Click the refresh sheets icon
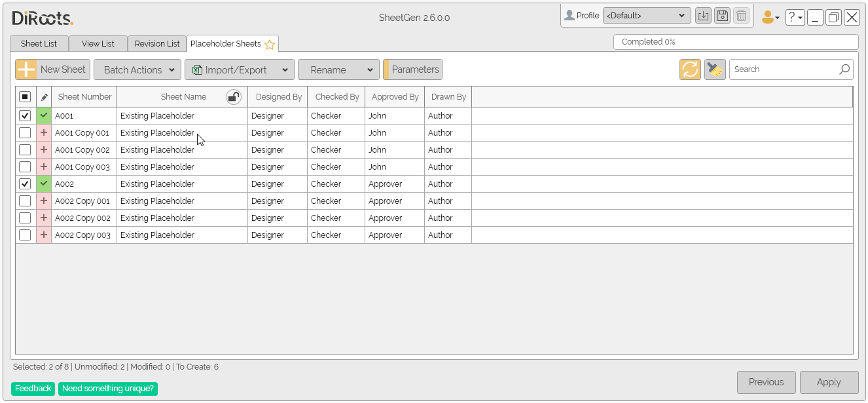Image resolution: width=868 pixels, height=403 pixels. coord(690,69)
